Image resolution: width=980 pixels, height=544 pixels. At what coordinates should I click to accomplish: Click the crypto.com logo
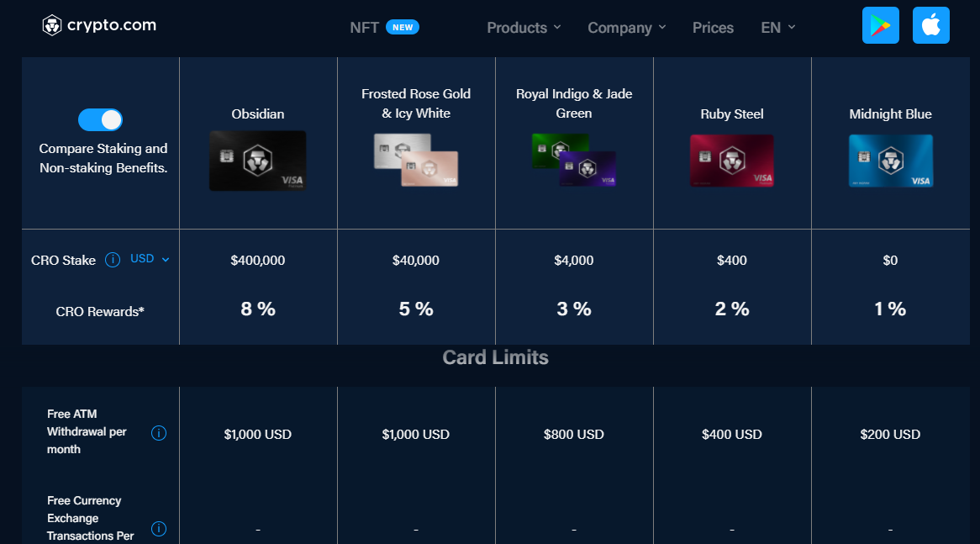pyautogui.click(x=99, y=25)
